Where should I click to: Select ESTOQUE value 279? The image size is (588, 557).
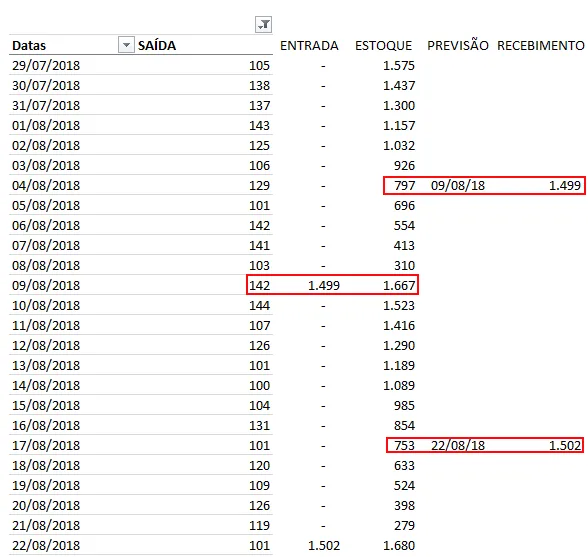pos(404,525)
